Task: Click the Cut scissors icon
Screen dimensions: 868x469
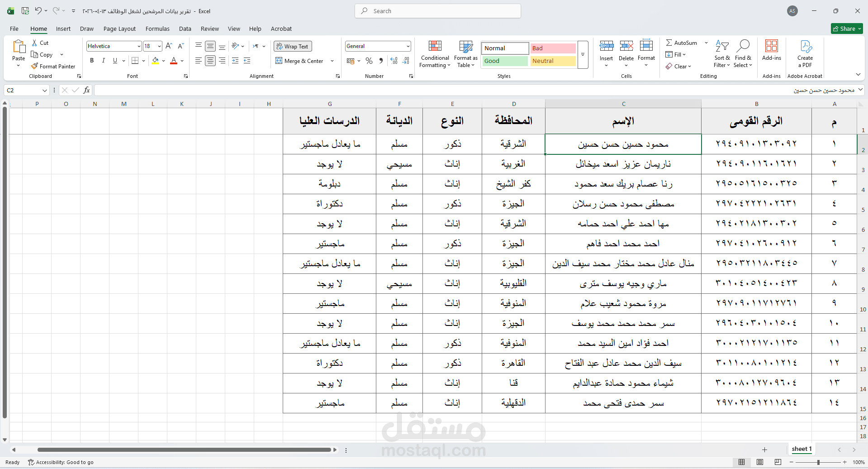Action: coord(34,43)
